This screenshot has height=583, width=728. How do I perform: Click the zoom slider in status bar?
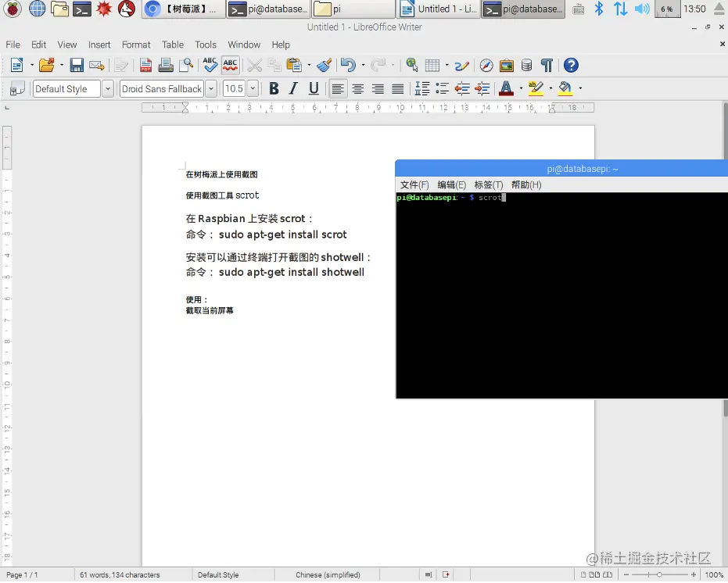click(x=659, y=574)
